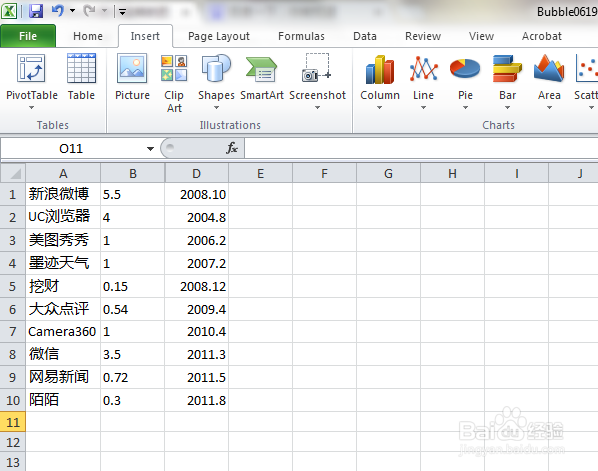Screen dimensions: 598x471
Task: Select cell containing 新浪微博
Action: (x=63, y=195)
